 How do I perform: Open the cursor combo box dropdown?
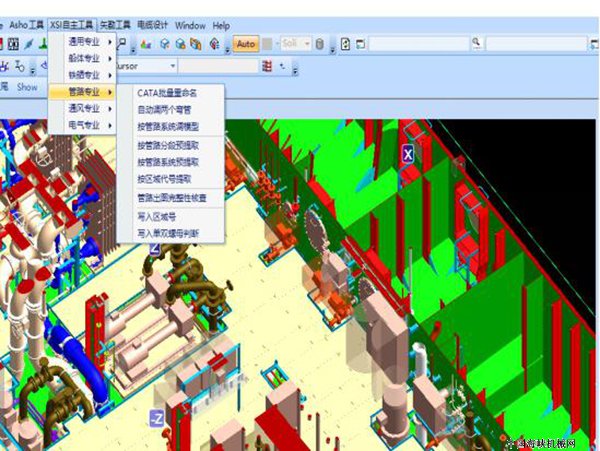(172, 66)
